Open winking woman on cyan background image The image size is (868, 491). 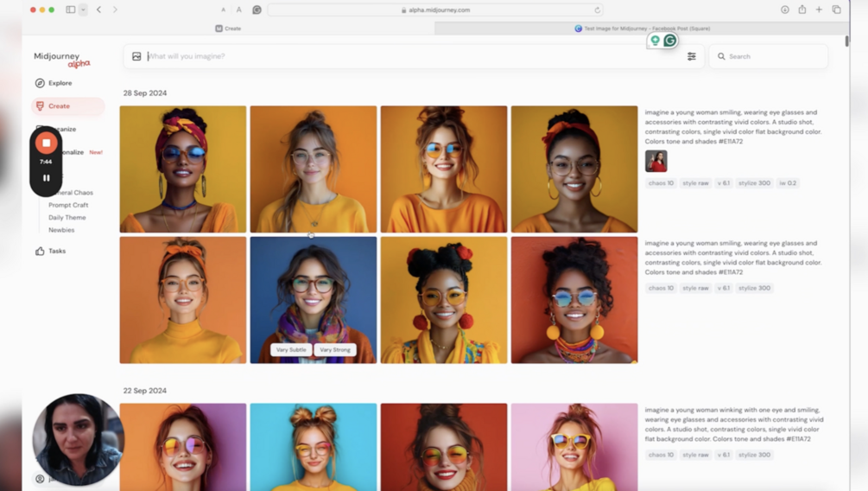click(314, 447)
